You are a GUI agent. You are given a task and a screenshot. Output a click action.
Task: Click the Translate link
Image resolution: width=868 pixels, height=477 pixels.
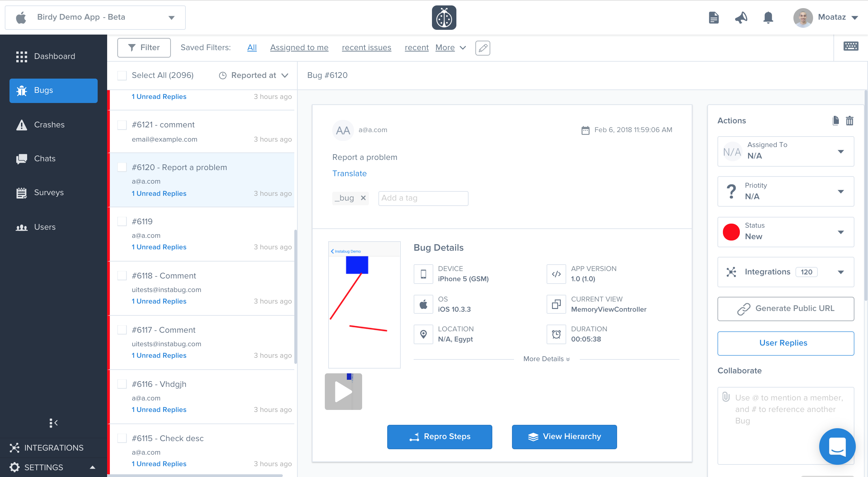click(x=349, y=173)
